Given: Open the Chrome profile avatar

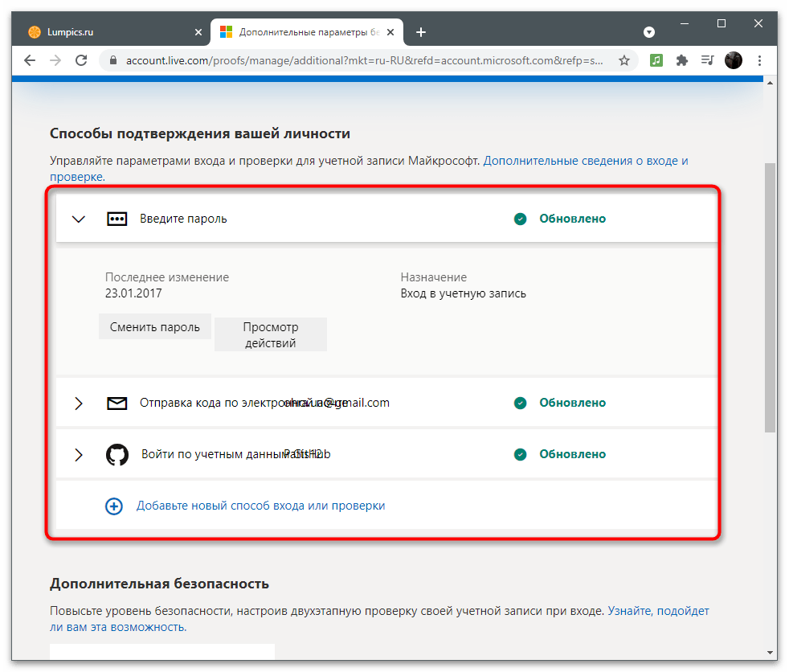Looking at the screenshot, I should pos(733,60).
